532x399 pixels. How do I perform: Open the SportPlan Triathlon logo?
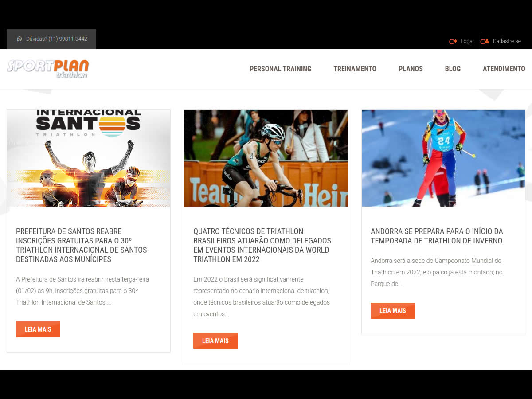(x=47, y=69)
